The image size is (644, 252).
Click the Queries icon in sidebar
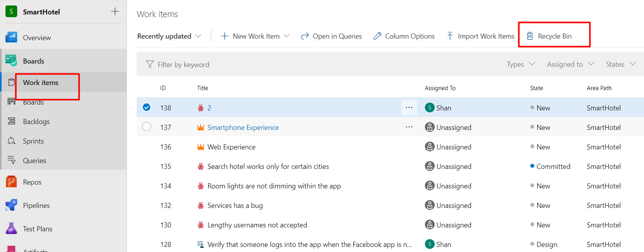coord(12,160)
